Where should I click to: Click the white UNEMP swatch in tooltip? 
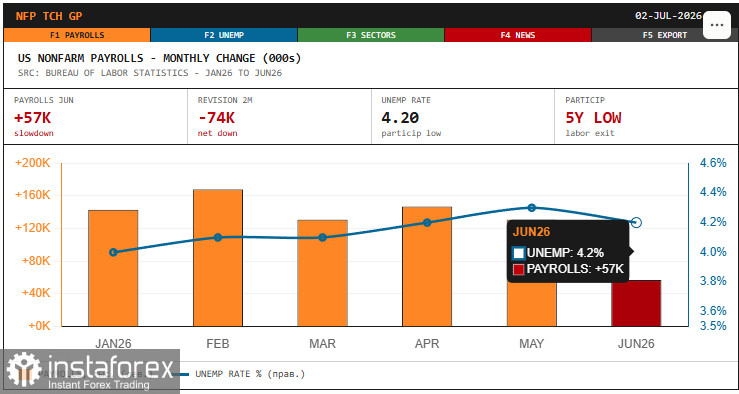click(518, 253)
